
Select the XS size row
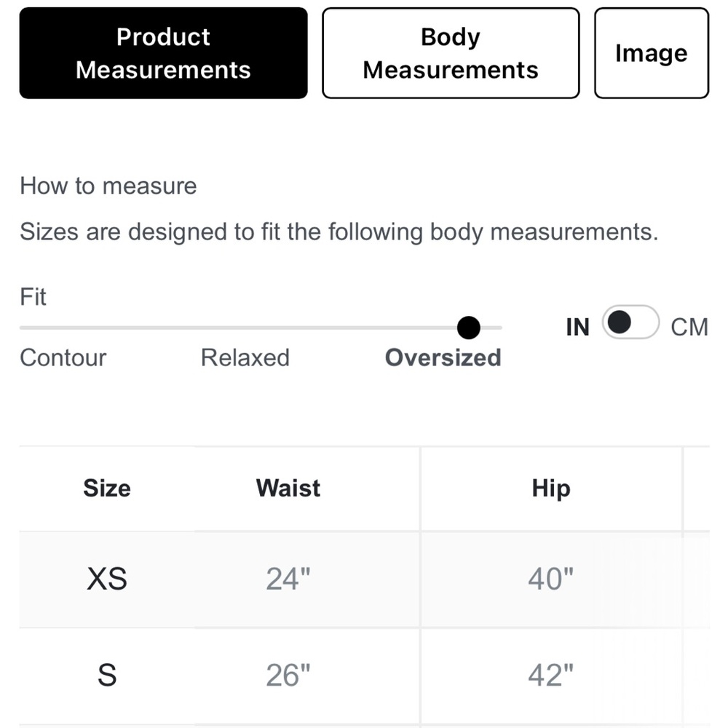click(x=365, y=579)
